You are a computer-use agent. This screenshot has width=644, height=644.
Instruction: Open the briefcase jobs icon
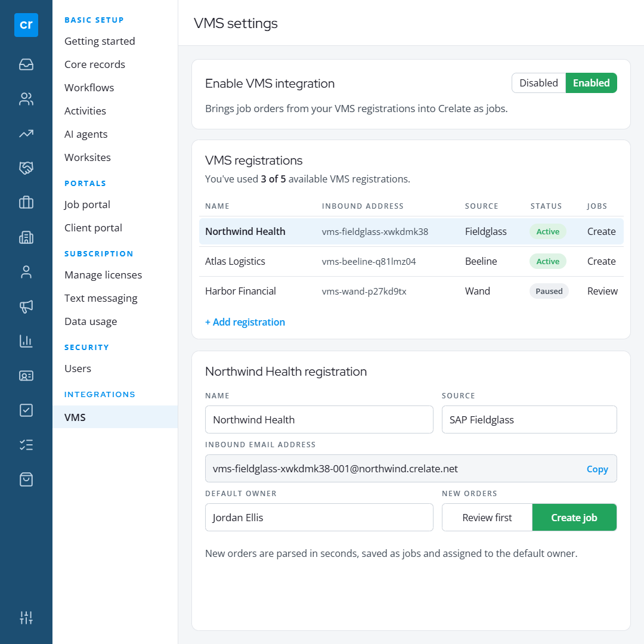click(x=26, y=203)
